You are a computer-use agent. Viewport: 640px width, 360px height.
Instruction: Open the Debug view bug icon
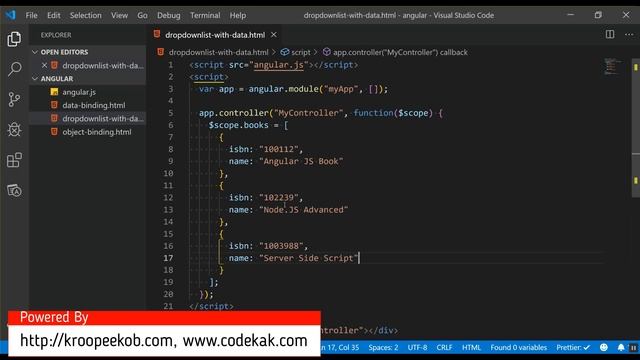14,129
